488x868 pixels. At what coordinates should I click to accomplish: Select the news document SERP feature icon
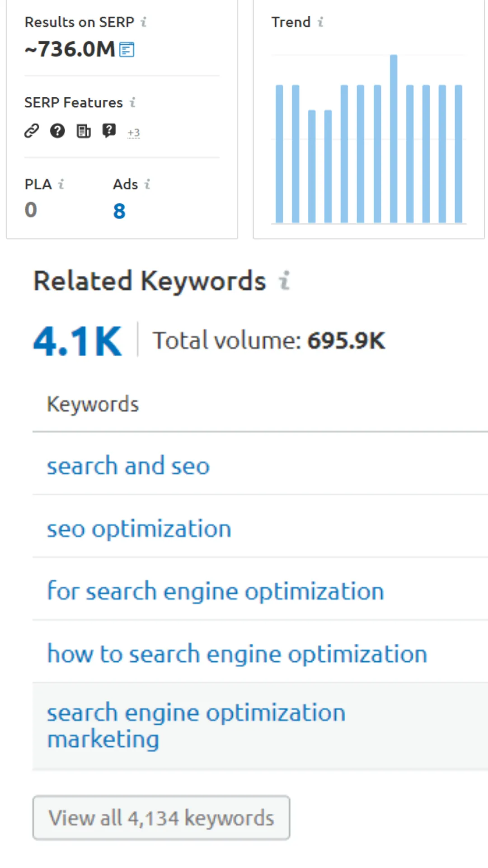84,131
